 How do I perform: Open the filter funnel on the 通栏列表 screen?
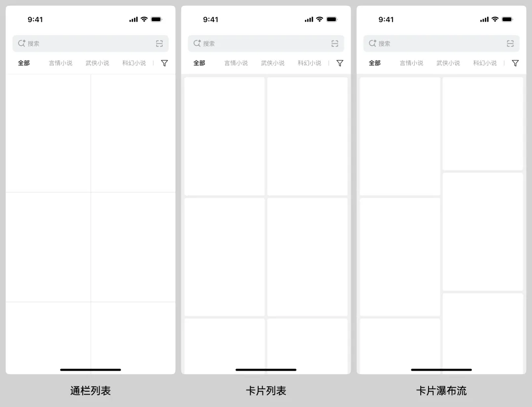pos(164,63)
